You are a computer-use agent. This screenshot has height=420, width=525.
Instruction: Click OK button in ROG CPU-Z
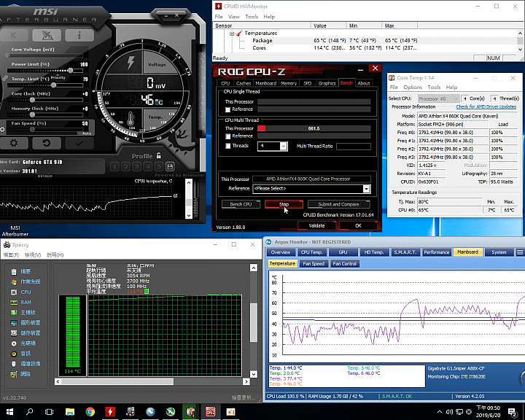pyautogui.click(x=358, y=226)
